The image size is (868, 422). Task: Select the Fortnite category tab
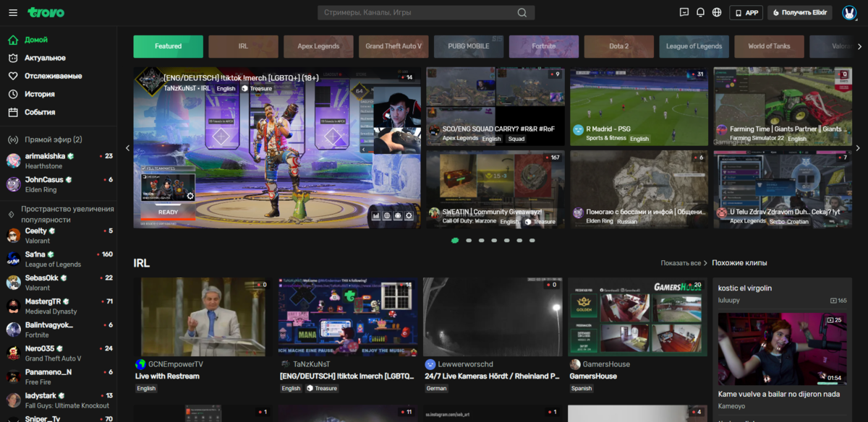(x=544, y=46)
